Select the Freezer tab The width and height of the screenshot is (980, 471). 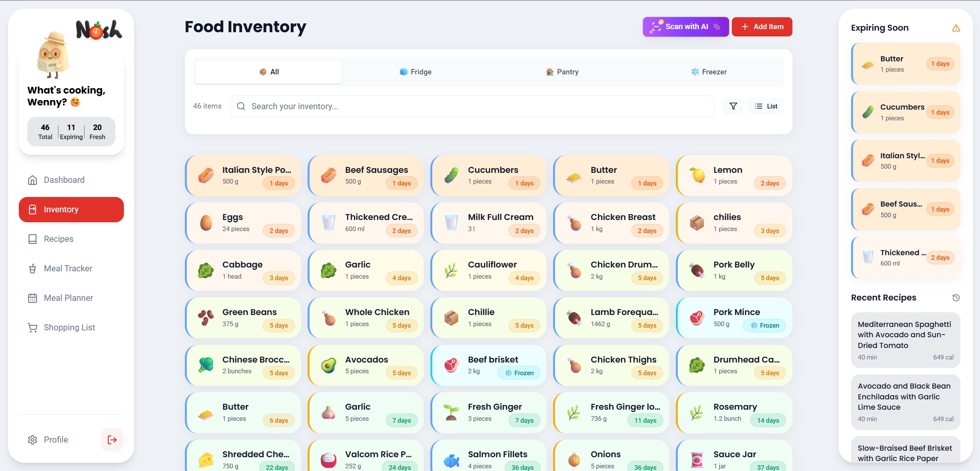pos(709,72)
